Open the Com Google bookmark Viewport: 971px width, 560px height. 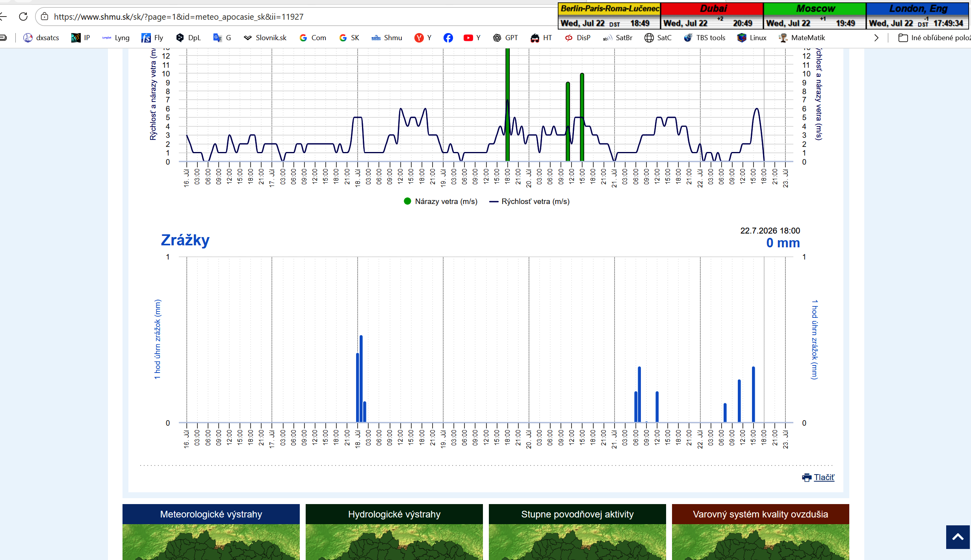[313, 38]
